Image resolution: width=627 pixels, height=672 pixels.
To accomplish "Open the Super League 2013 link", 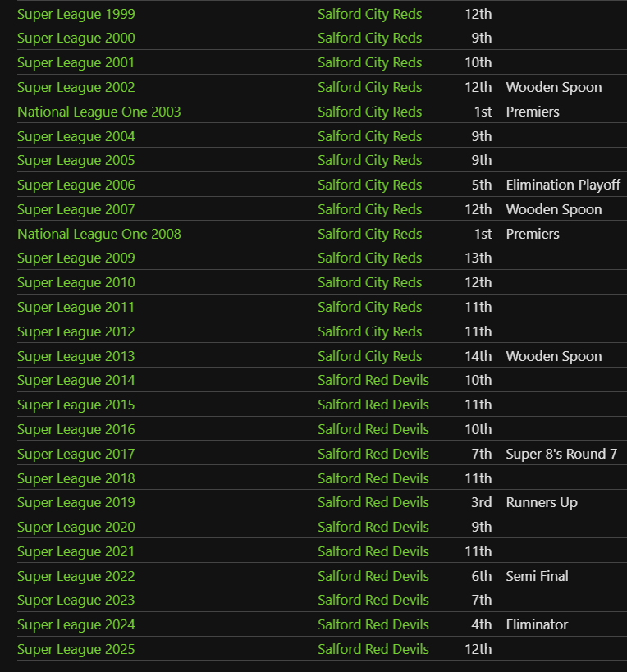I will [x=76, y=357].
